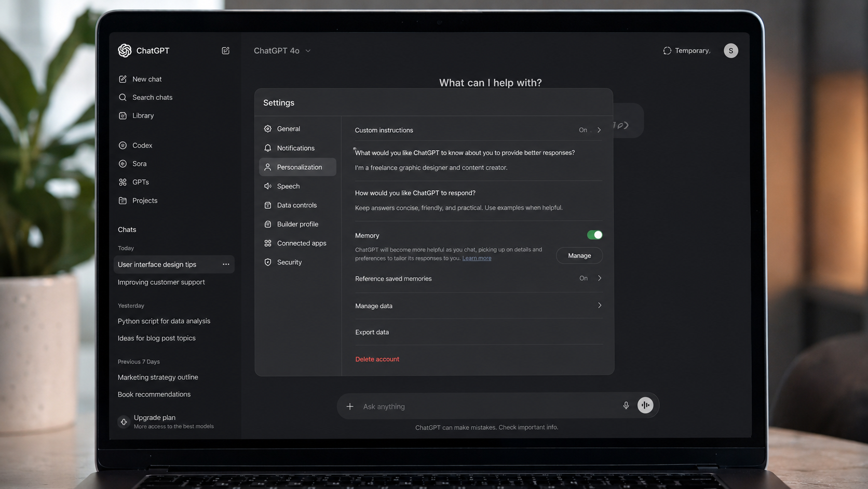The height and width of the screenshot is (489, 868).
Task: Open chat User interface design tips
Action: [x=157, y=265]
